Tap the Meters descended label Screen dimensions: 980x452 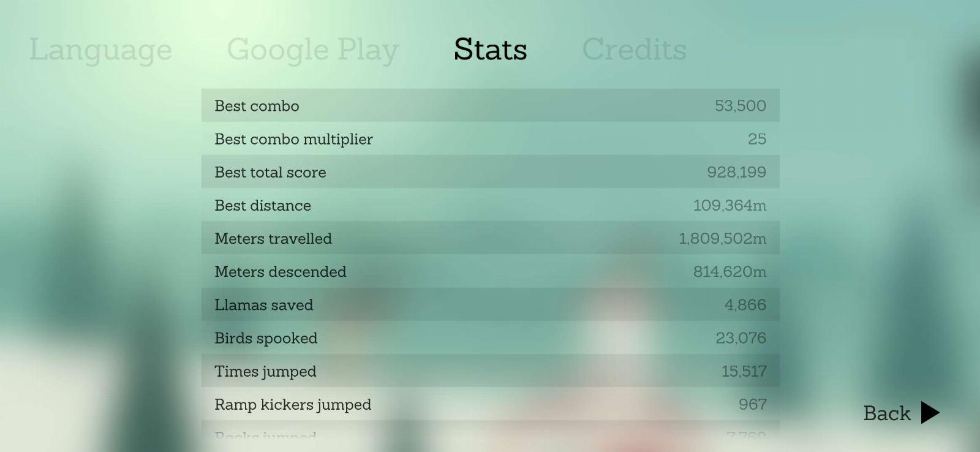(280, 271)
